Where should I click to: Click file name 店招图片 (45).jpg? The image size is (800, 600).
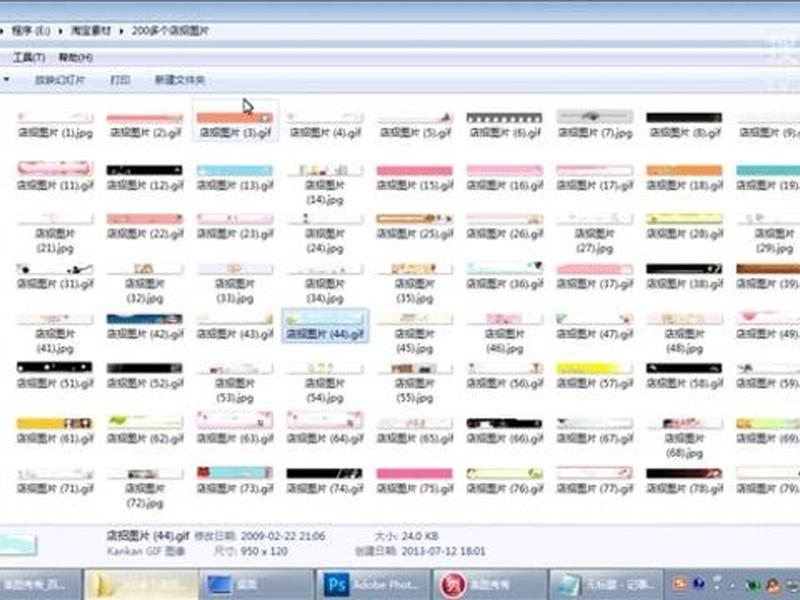pos(414,341)
